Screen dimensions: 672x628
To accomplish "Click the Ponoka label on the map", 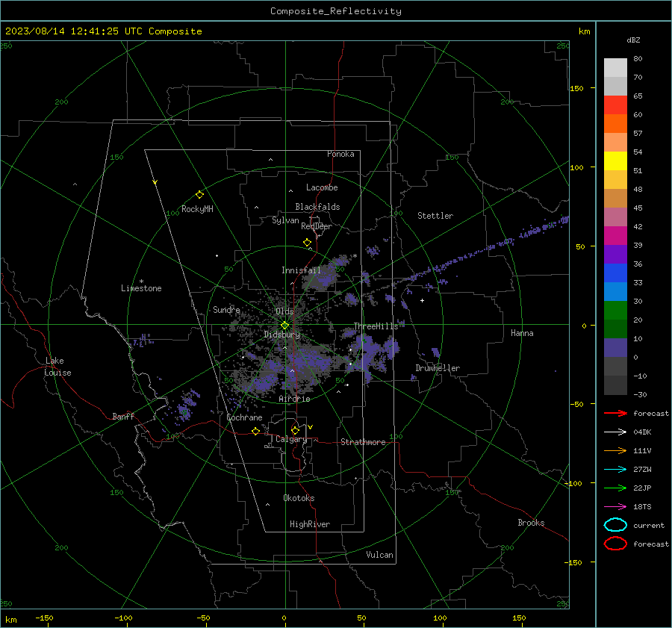I will pyautogui.click(x=340, y=154).
